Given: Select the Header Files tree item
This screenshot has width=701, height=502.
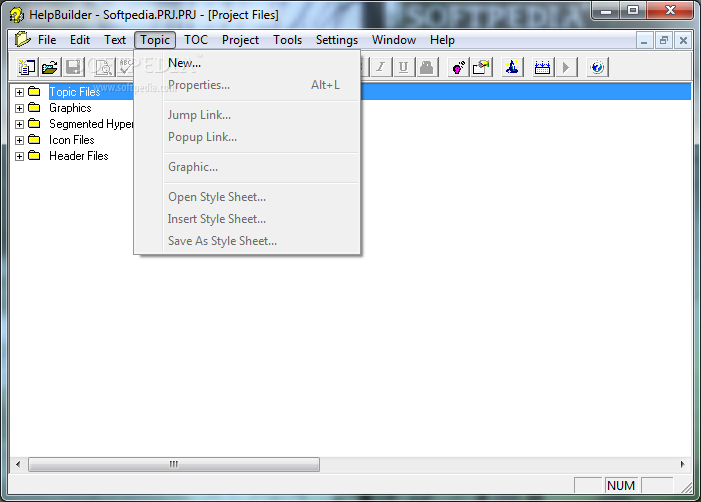Looking at the screenshot, I should pyautogui.click(x=79, y=156).
